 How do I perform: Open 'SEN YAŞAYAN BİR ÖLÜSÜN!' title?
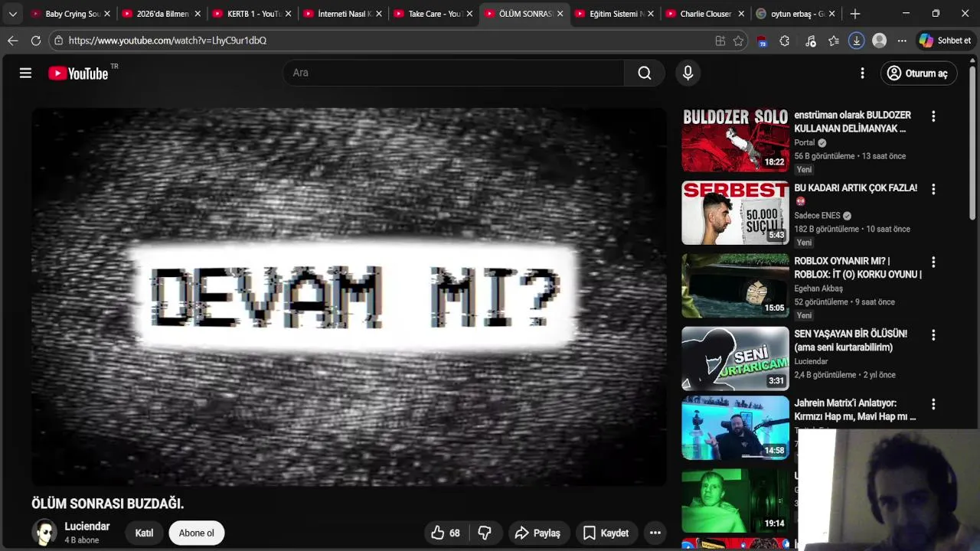tap(851, 341)
